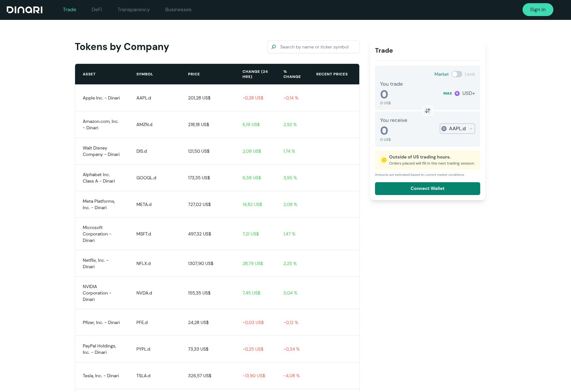571x392 pixels.
Task: Click the PFE.d symbol cell
Action: click(142, 322)
